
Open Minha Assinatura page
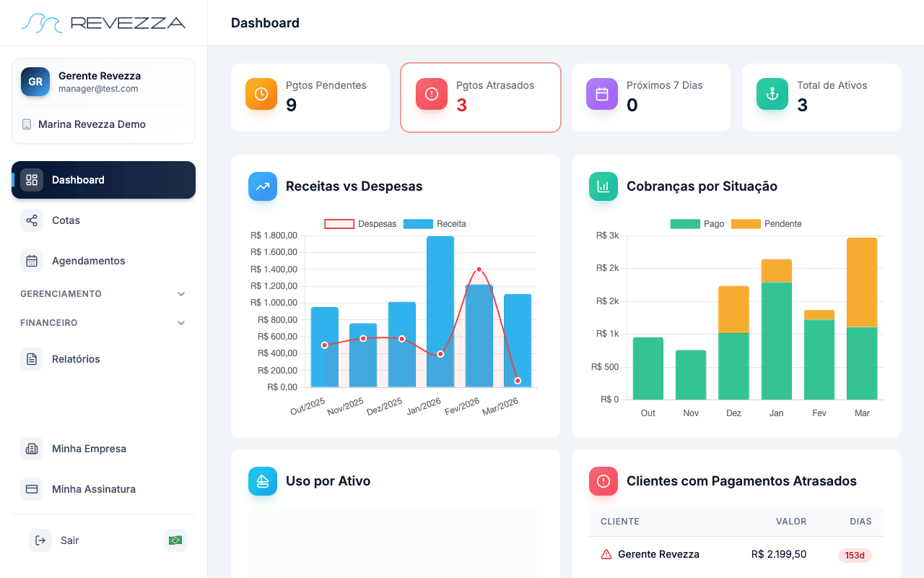[103, 489]
